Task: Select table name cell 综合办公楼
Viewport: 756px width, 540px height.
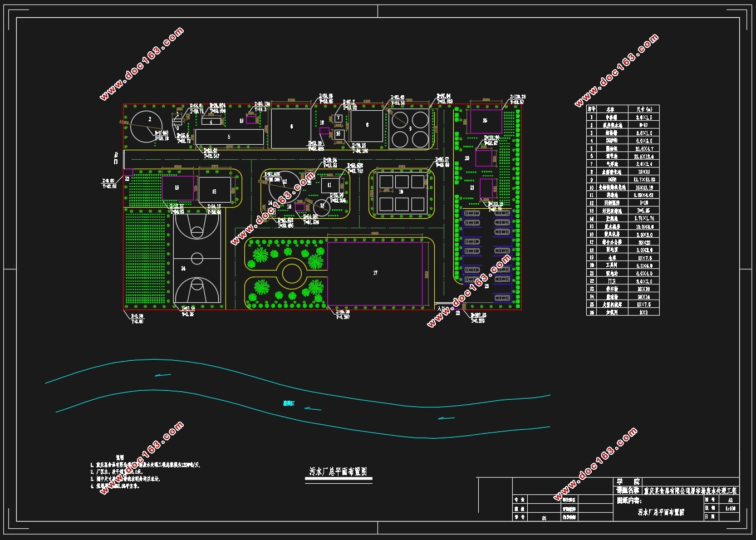Action: tap(613, 242)
